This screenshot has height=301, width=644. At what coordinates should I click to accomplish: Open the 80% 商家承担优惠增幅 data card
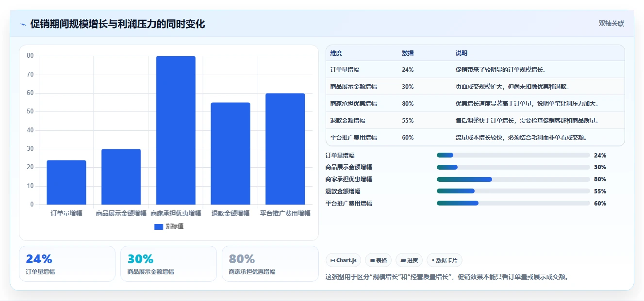(270, 264)
